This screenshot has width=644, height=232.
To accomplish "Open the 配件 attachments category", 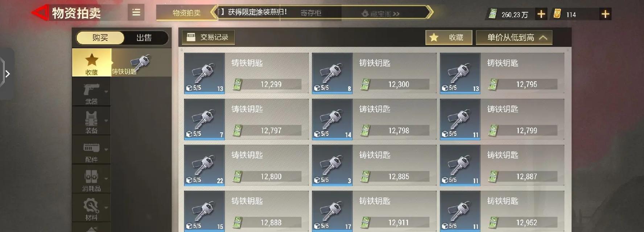I will (x=91, y=150).
